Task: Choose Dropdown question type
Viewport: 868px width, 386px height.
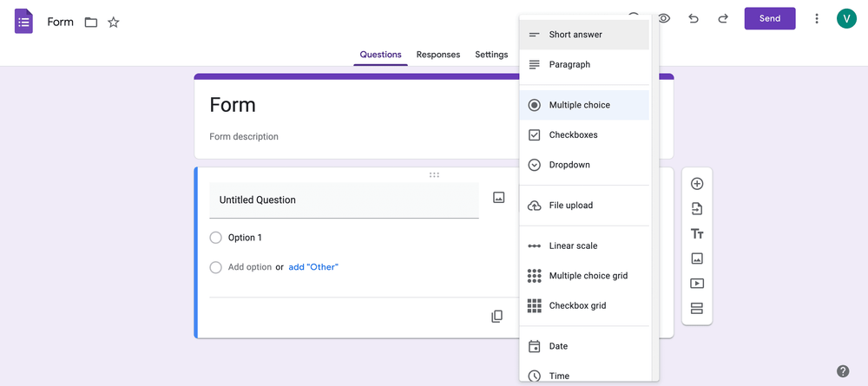Action: pyautogui.click(x=584, y=165)
